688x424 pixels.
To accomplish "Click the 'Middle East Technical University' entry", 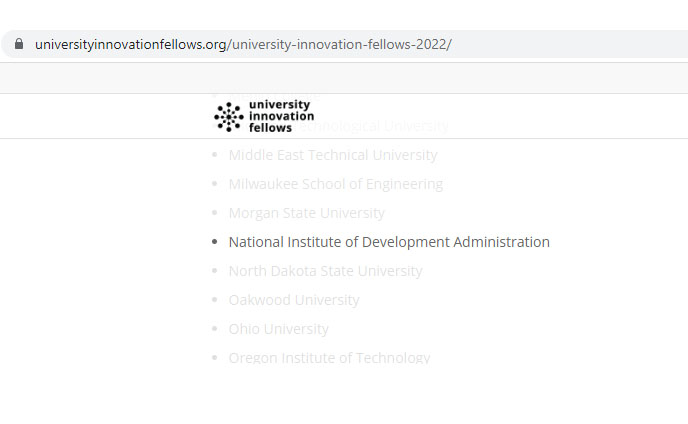I will (333, 155).
